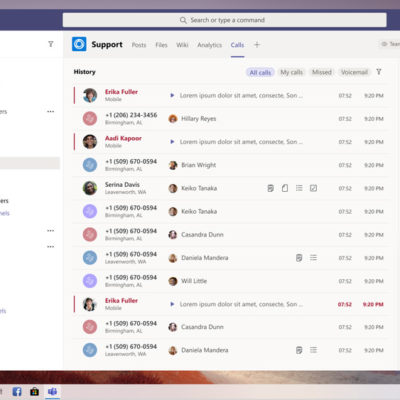Open Facebook from the taskbar
The image size is (400, 400).
tap(17, 391)
